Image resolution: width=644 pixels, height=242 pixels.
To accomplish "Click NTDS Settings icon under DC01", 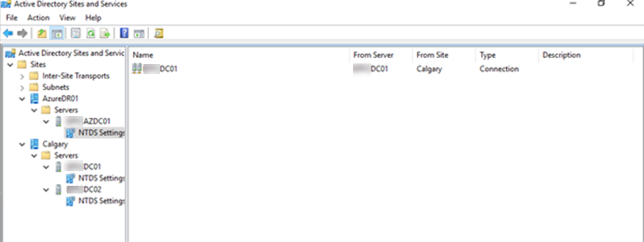I will click(71, 178).
